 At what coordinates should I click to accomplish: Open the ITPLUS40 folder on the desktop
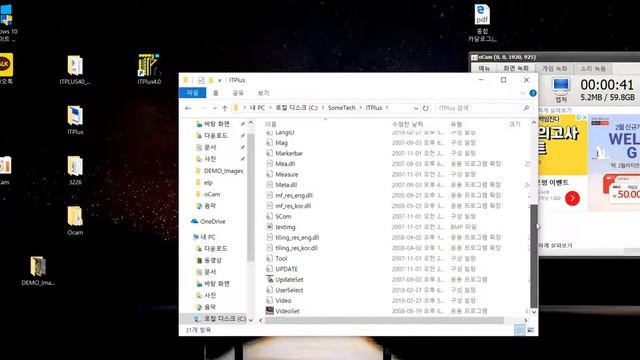(75, 69)
